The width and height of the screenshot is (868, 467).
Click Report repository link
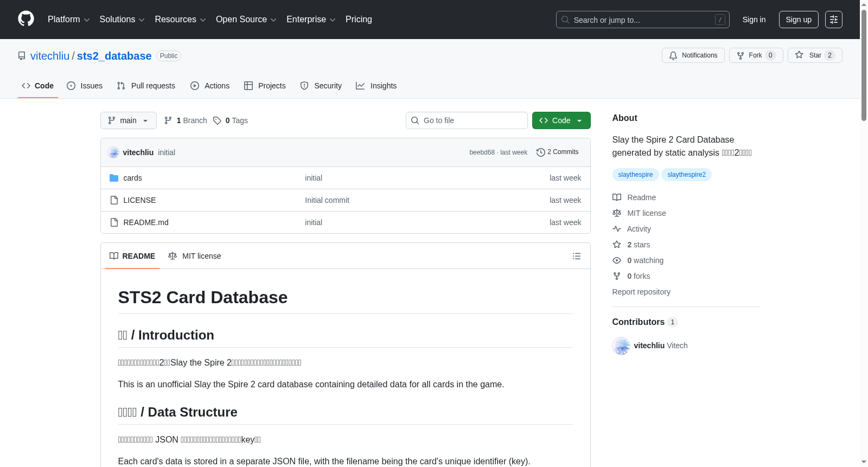click(641, 292)
